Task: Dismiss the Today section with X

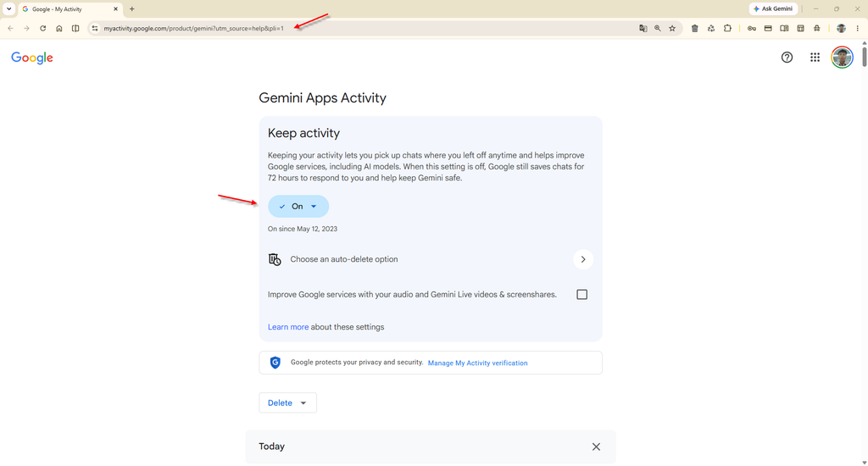Action: click(596, 447)
